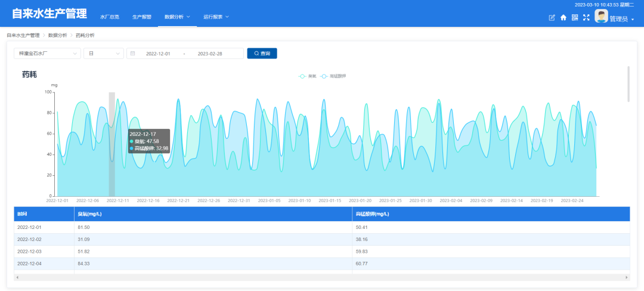Click the chart panel vertical scrollbar

pos(628,83)
